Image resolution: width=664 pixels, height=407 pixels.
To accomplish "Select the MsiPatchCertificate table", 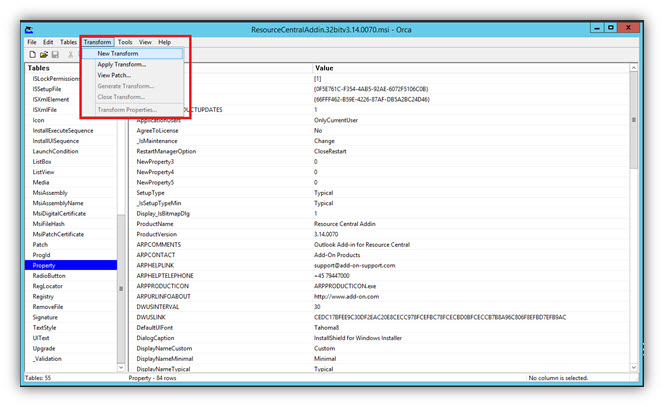I will 58,234.
